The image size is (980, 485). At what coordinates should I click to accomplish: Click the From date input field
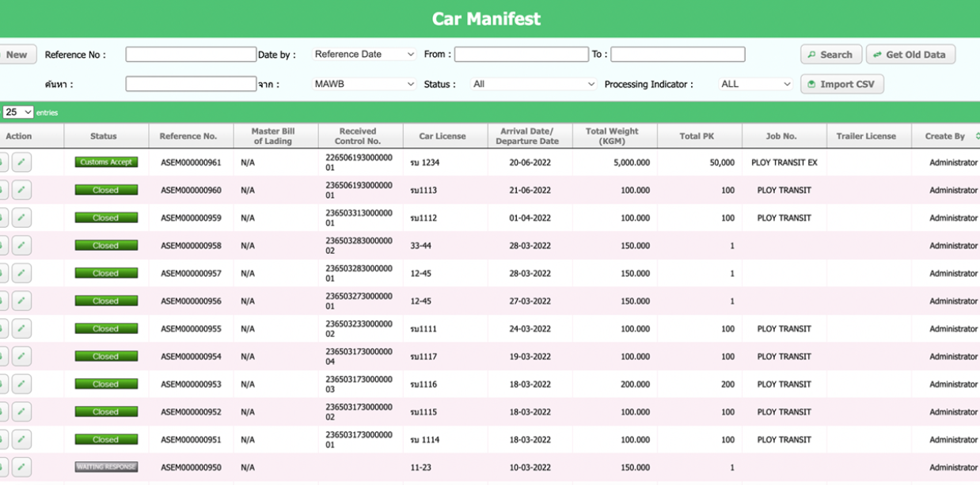pyautogui.click(x=521, y=55)
